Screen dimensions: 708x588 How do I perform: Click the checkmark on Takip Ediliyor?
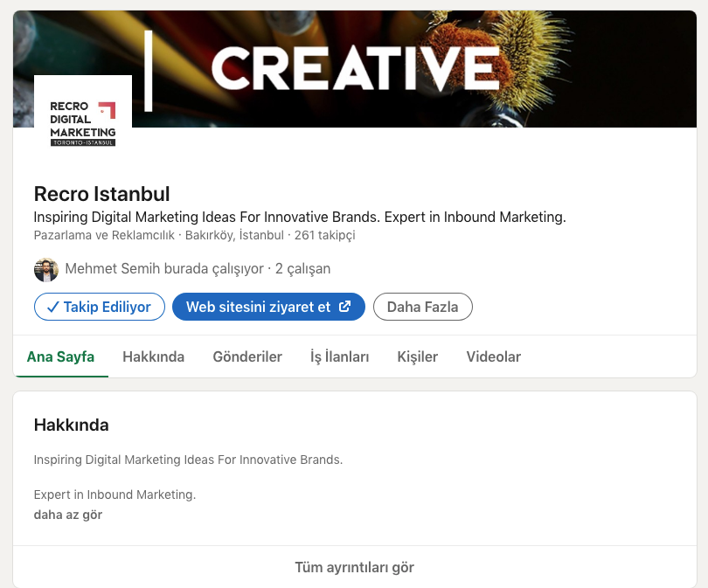coord(52,307)
